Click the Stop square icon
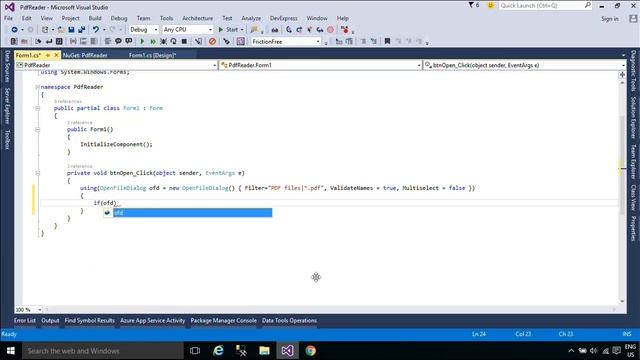Screen dimensions: 640x360 pos(184,41)
